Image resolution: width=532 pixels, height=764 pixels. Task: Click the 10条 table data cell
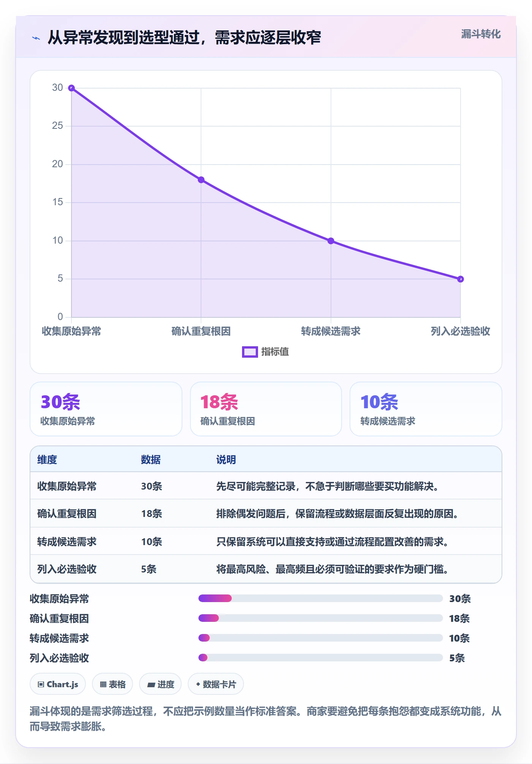tap(152, 542)
